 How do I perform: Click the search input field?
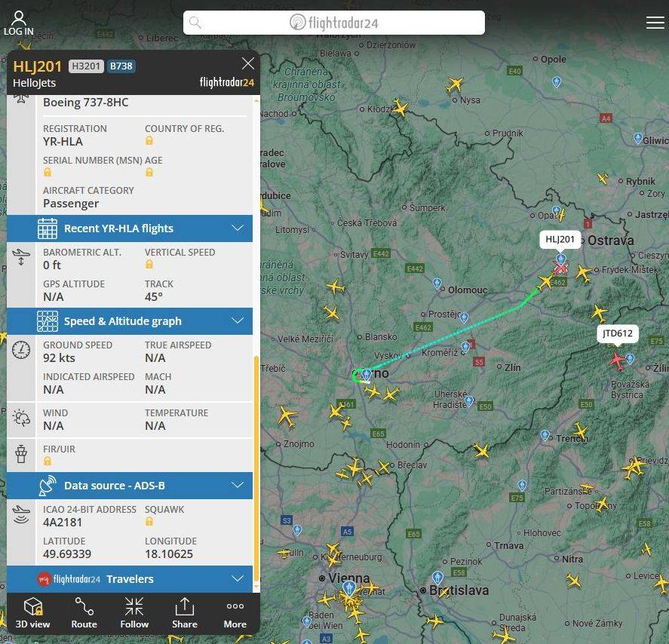[333, 23]
